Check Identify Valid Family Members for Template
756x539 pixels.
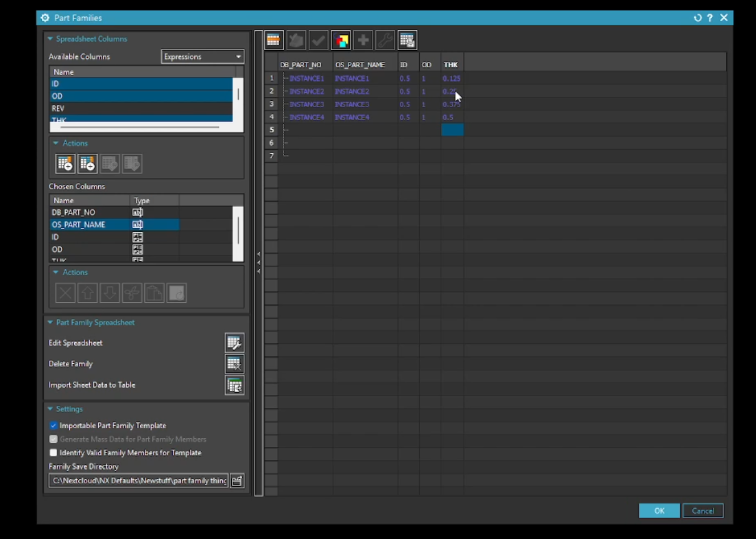[54, 452]
